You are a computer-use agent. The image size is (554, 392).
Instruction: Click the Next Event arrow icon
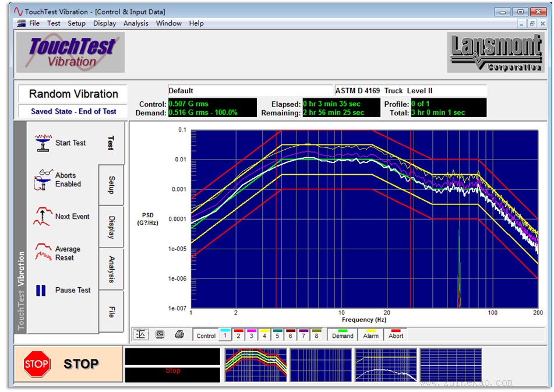[43, 216]
